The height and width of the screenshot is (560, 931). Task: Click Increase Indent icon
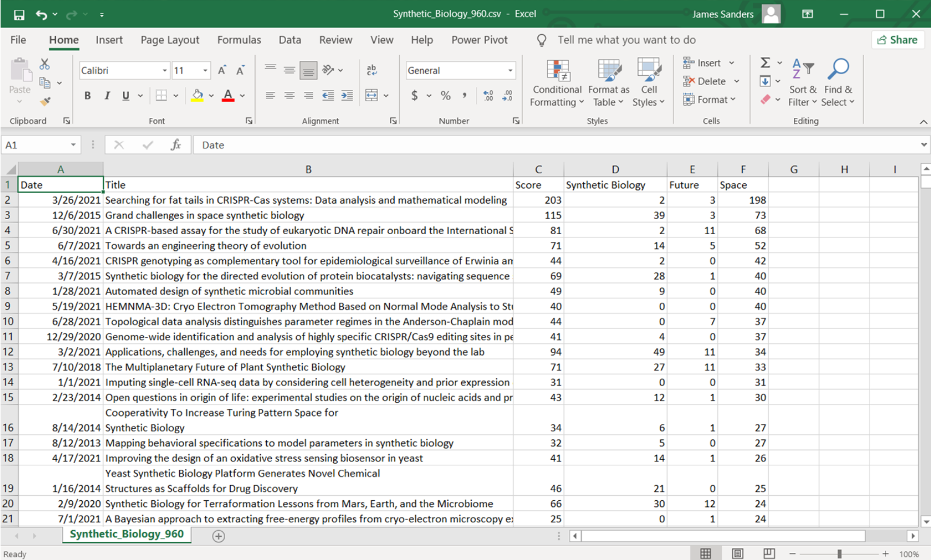click(x=347, y=95)
